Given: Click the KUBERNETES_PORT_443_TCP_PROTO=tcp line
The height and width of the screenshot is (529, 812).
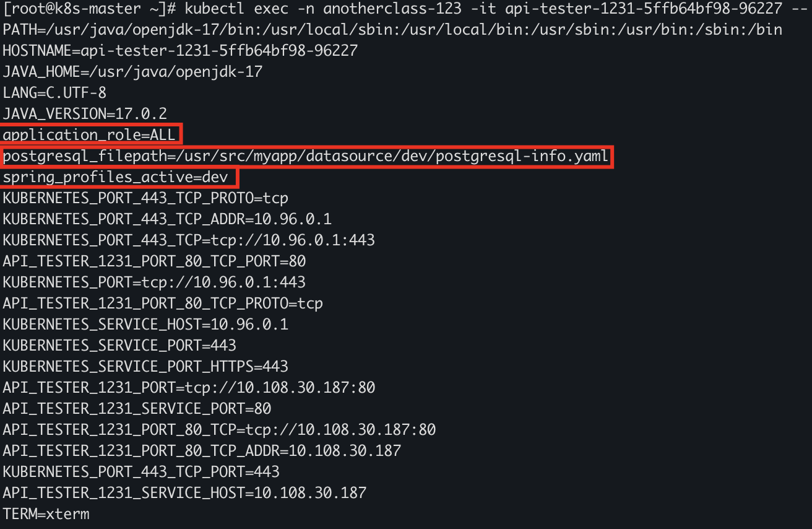Looking at the screenshot, I should pyautogui.click(x=145, y=198).
